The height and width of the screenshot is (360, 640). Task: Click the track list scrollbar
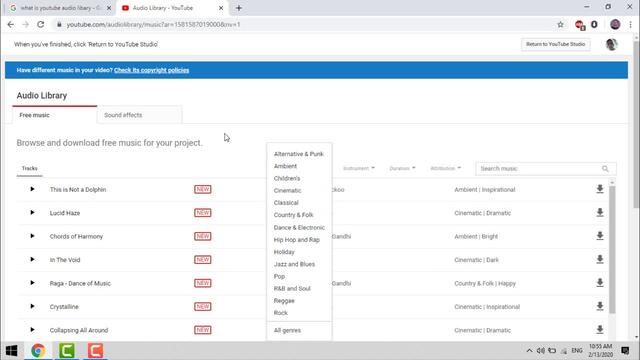612,249
